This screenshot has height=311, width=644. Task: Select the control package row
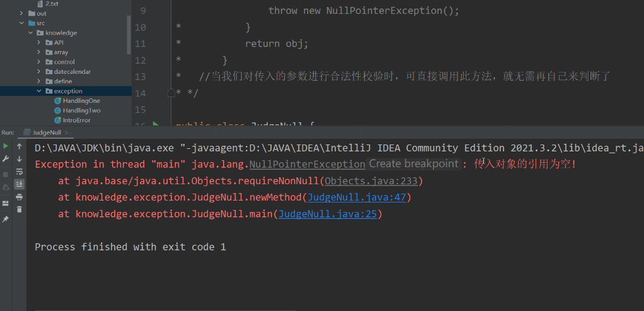tap(66, 62)
